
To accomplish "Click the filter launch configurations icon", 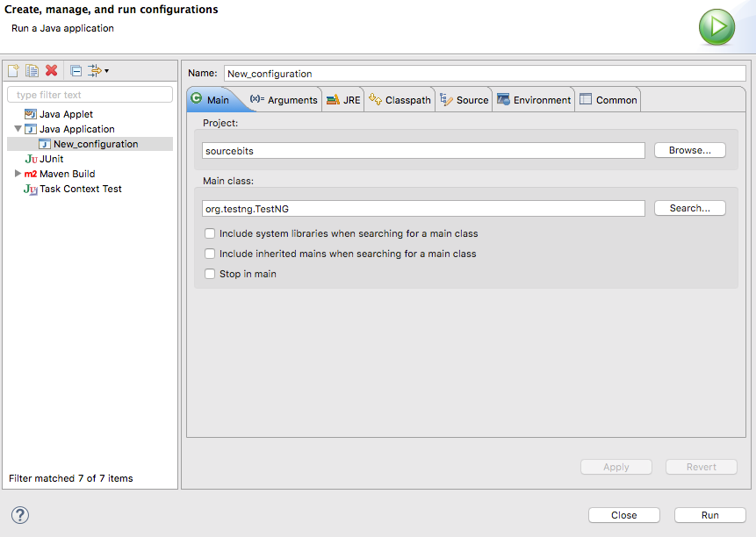I will pos(95,71).
